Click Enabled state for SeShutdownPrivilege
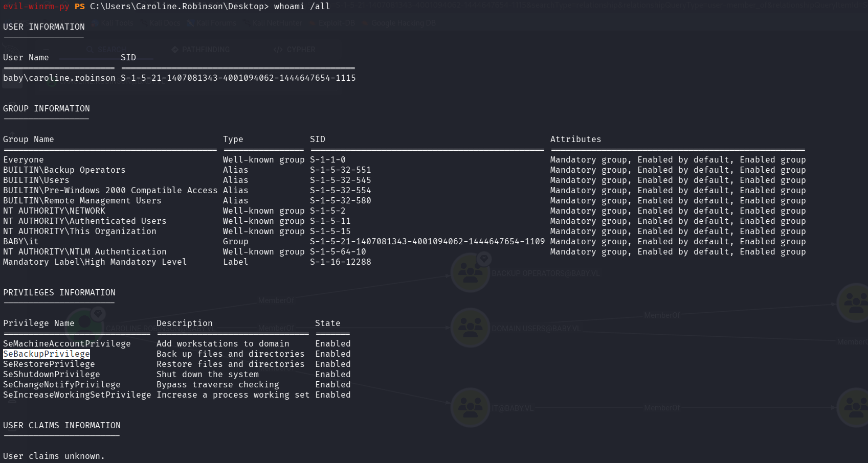 [x=333, y=374]
